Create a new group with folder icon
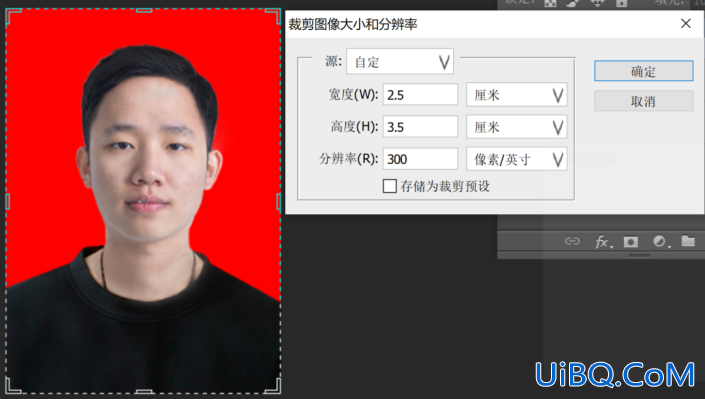Screen dimensions: 705x399 688,241
